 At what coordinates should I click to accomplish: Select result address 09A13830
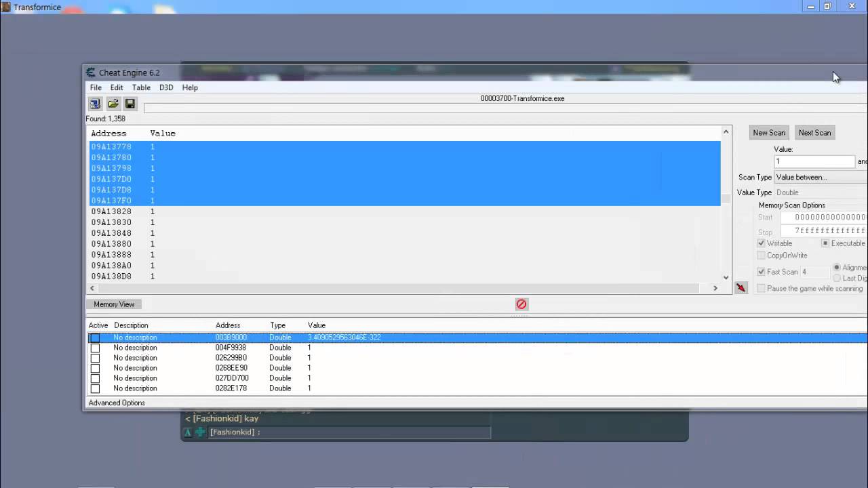[404, 222]
